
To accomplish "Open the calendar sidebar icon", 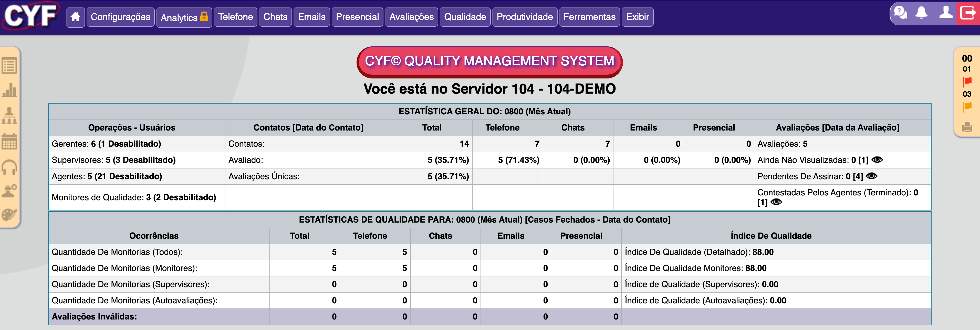I will pos(9,141).
